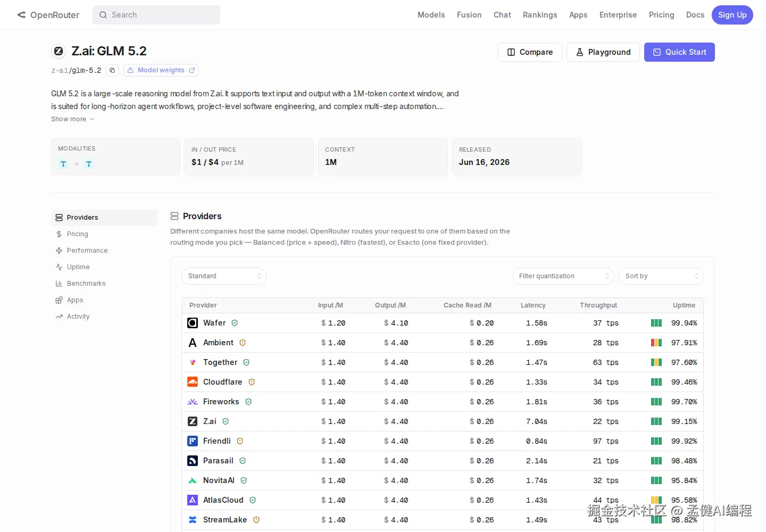Click the StreamLake provider logo
The image size is (766, 532).
(193, 520)
